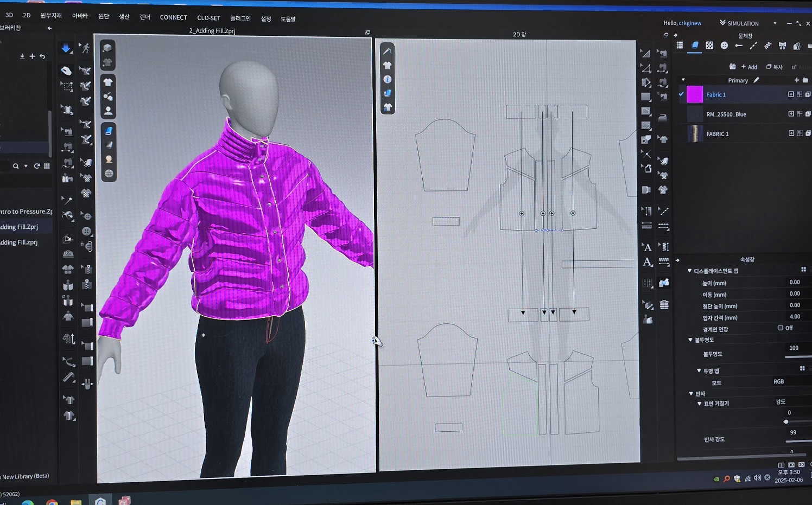Toggle checkmark beside Fabric 1
This screenshot has height=505, width=812.
coord(681,94)
